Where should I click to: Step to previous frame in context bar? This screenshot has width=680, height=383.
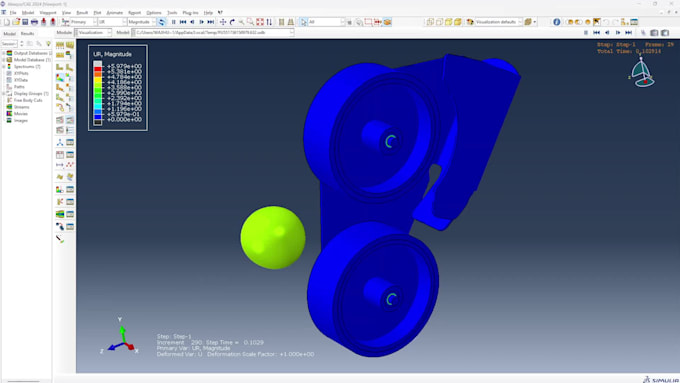click(607, 33)
